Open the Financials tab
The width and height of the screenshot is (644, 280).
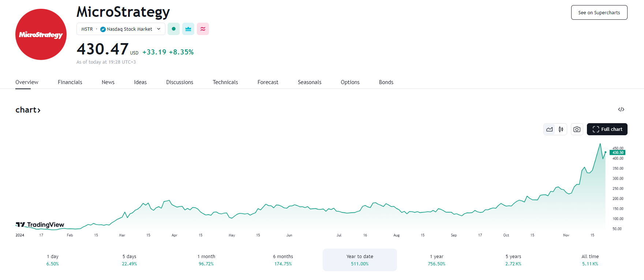coord(70,82)
